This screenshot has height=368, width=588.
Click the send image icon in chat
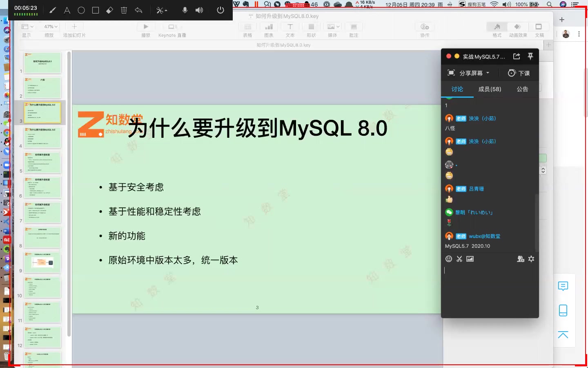470,259
